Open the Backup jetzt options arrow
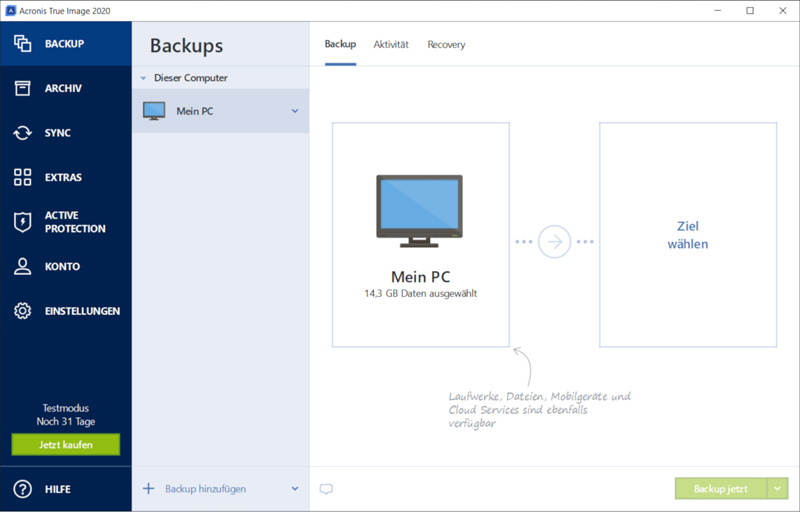 click(779, 489)
